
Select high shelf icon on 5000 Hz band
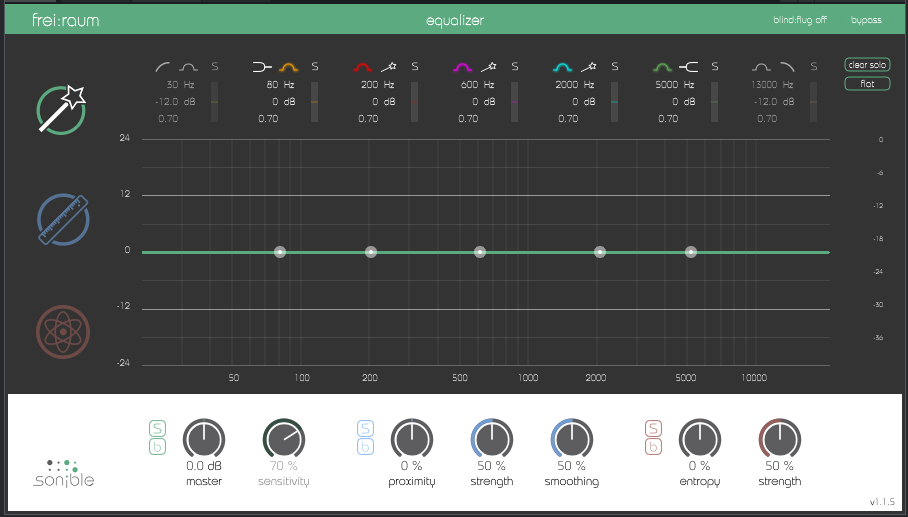(690, 67)
